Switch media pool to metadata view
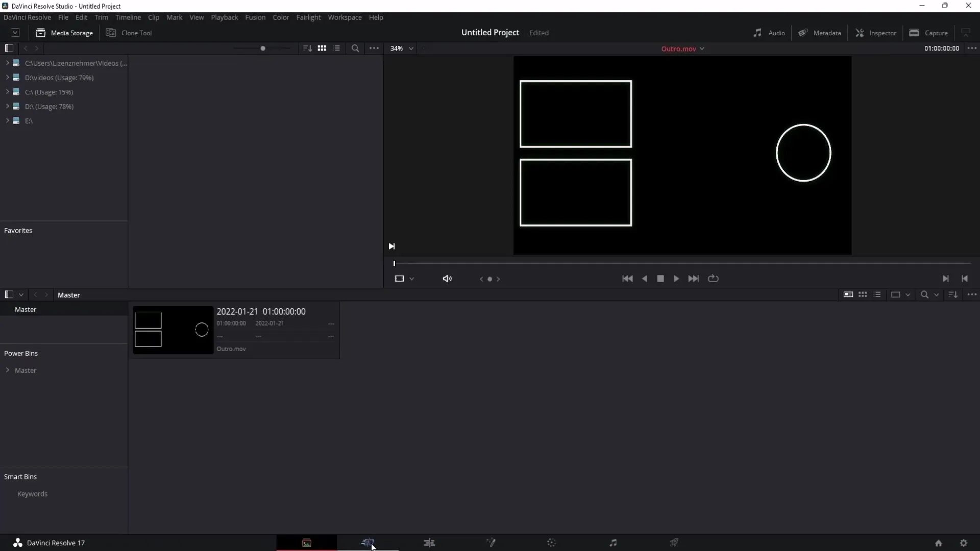980x551 pixels. pyautogui.click(x=848, y=294)
